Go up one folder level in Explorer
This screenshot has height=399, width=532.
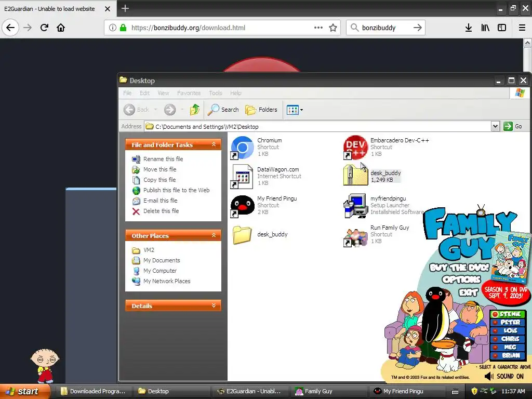(x=195, y=110)
